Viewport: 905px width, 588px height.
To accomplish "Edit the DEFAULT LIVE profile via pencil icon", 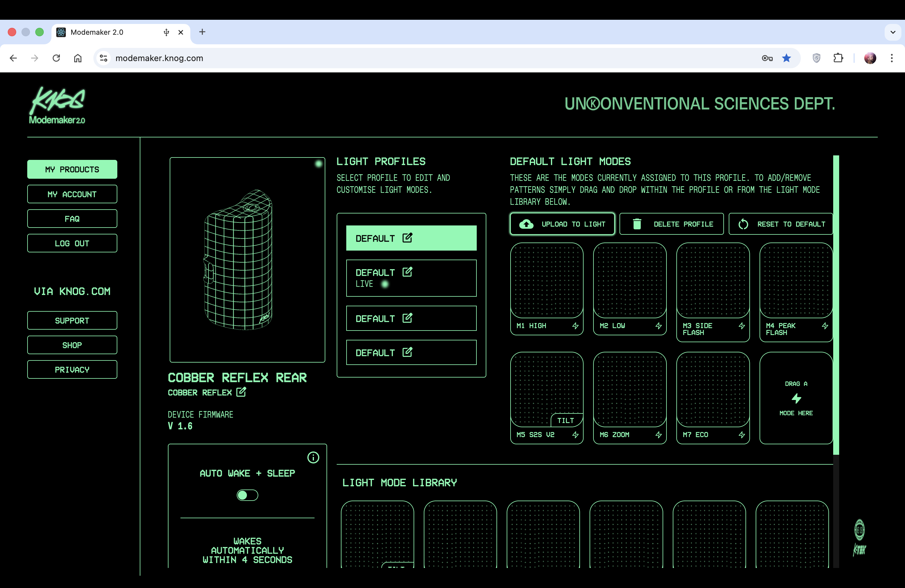I will coord(407,272).
